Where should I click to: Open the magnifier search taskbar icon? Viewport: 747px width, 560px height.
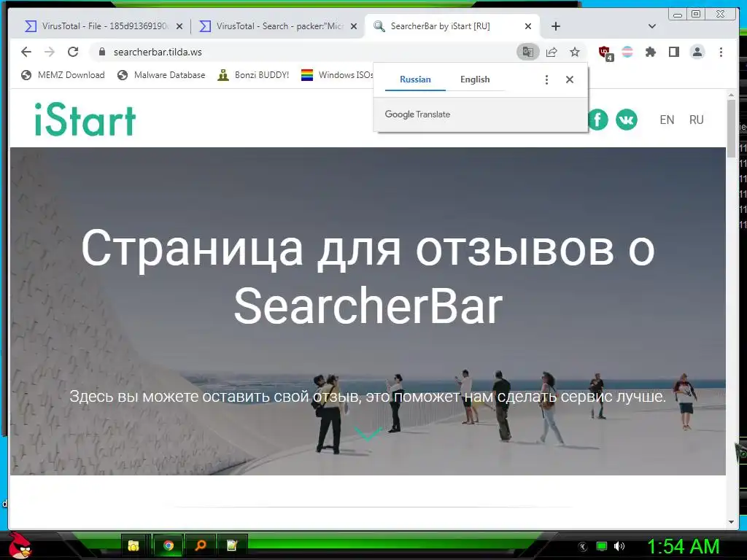point(201,545)
